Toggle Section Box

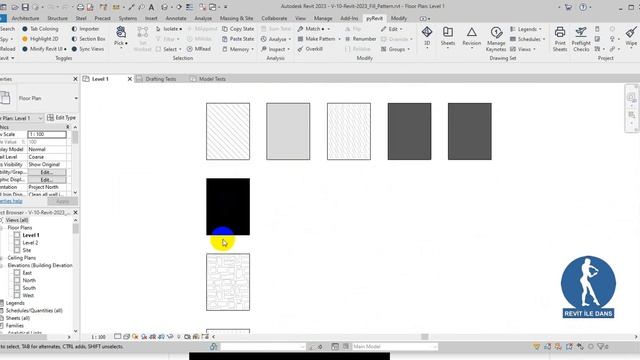click(88, 39)
